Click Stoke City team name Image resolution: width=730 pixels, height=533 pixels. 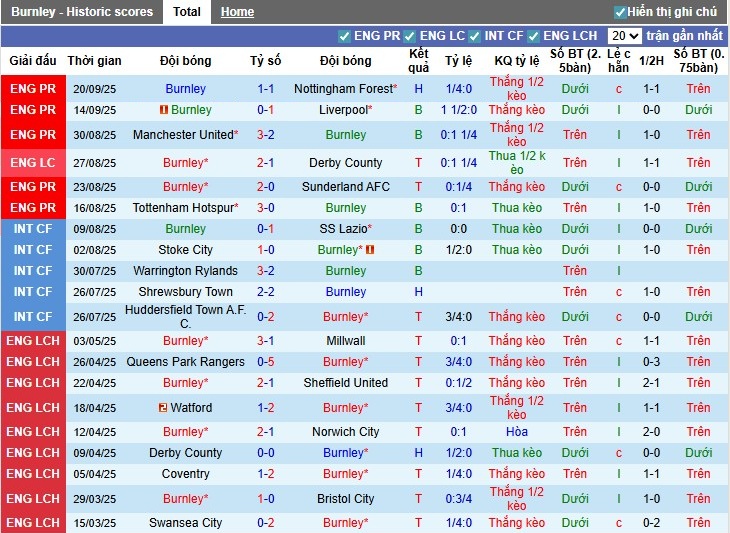tap(185, 250)
